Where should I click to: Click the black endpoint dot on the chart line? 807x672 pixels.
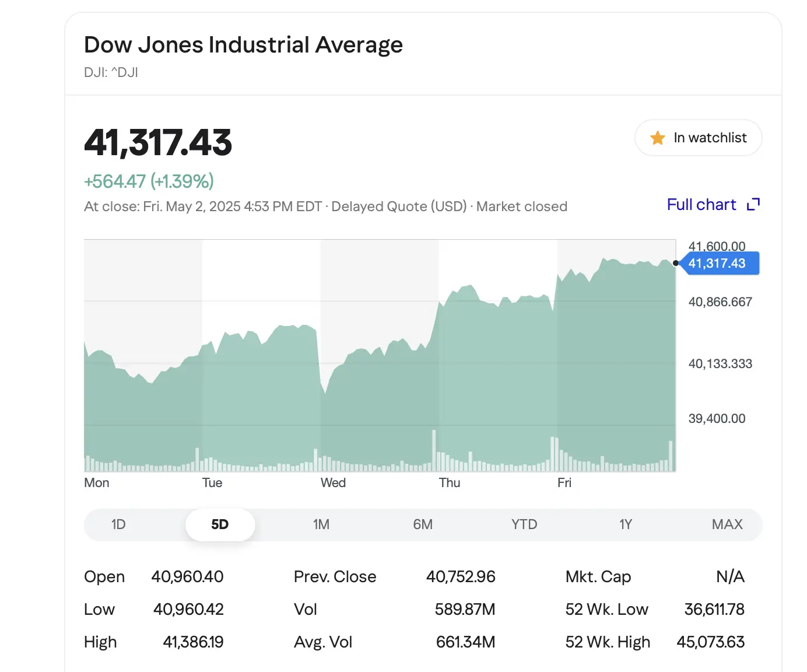coord(676,263)
